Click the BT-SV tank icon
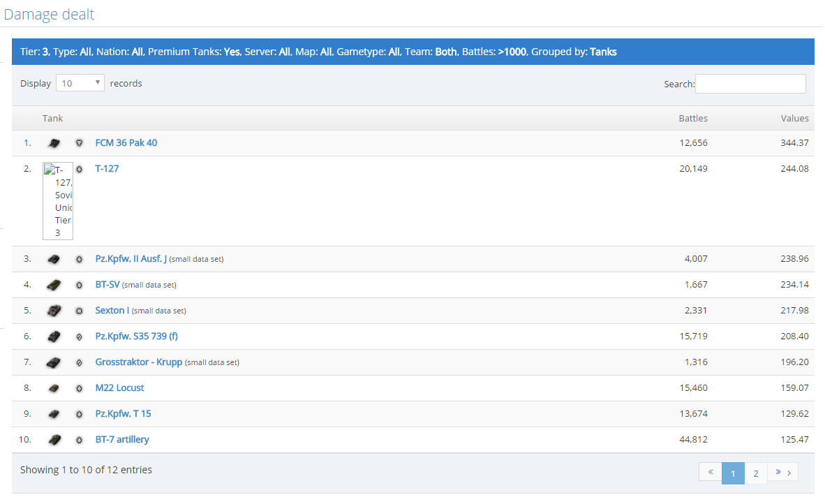 54,285
